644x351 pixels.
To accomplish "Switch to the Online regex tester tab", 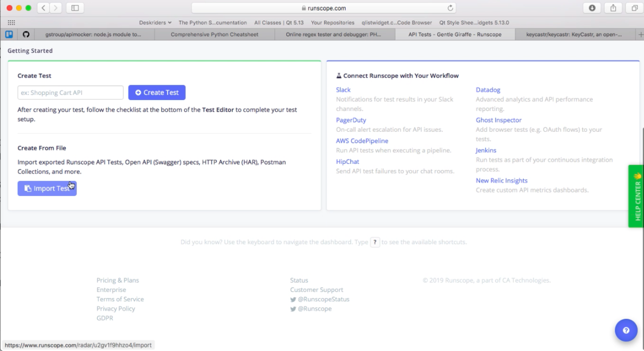I will coord(333,35).
